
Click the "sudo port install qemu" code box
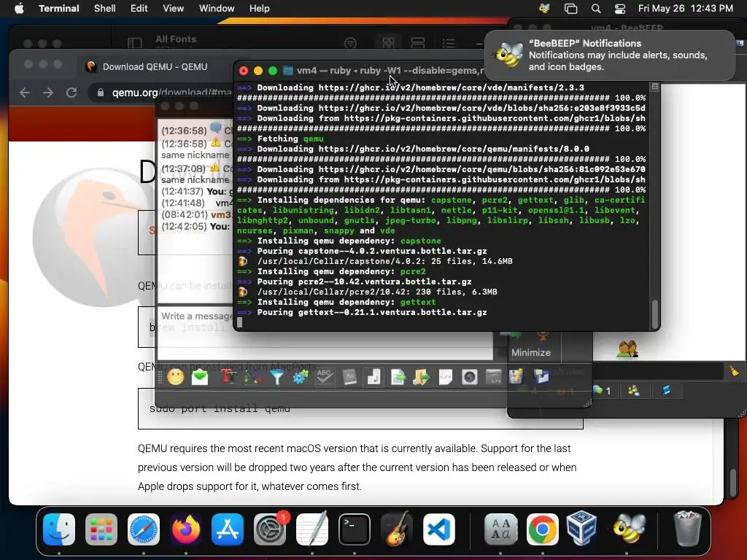click(360, 408)
